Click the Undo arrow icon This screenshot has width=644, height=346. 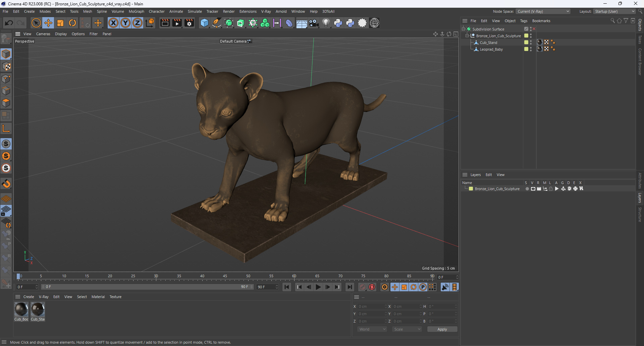9,23
